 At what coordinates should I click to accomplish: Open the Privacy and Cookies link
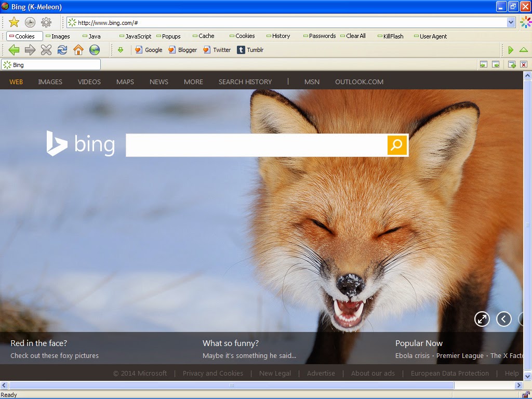click(x=213, y=373)
